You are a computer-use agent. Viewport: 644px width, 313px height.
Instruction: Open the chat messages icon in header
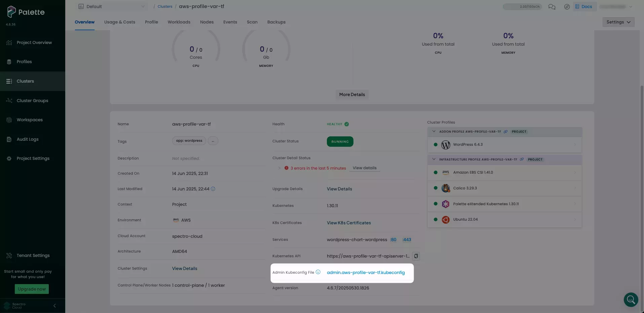click(x=552, y=7)
